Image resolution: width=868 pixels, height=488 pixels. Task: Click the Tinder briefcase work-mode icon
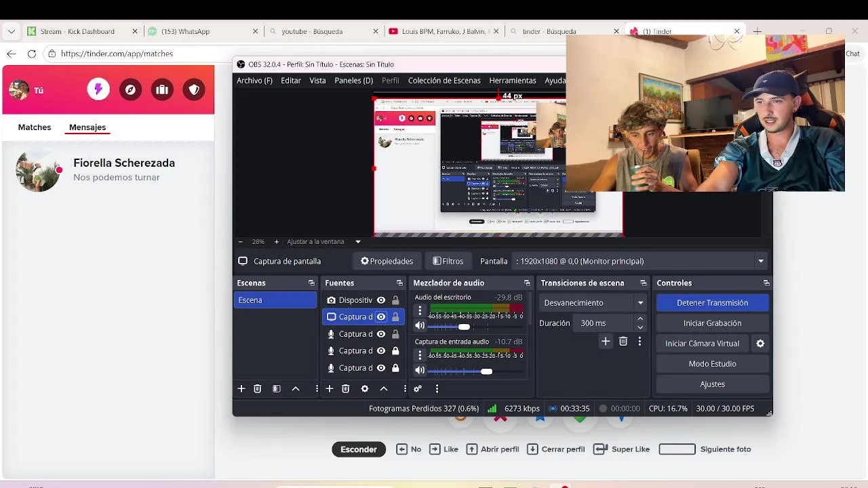(162, 89)
